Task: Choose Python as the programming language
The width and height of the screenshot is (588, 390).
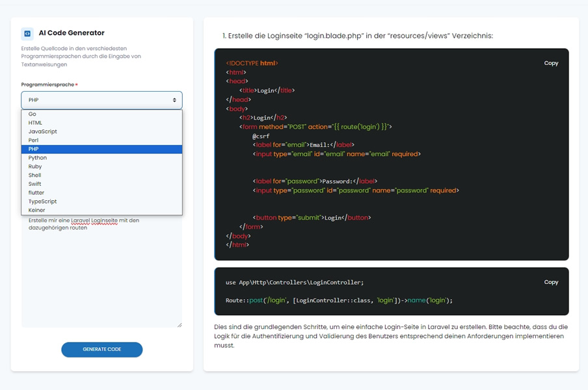Action: coord(38,158)
